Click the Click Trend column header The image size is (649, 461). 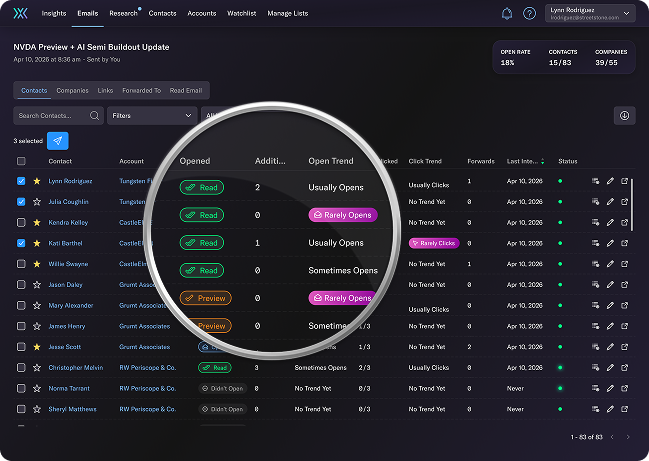pyautogui.click(x=425, y=161)
